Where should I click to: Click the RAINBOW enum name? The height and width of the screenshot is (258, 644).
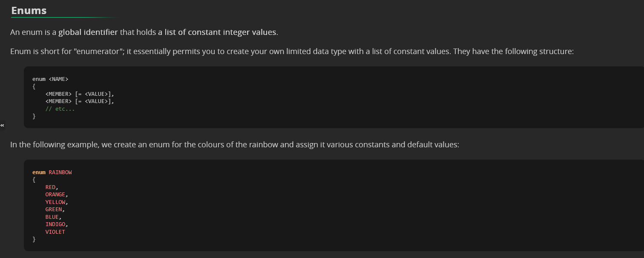(60, 172)
